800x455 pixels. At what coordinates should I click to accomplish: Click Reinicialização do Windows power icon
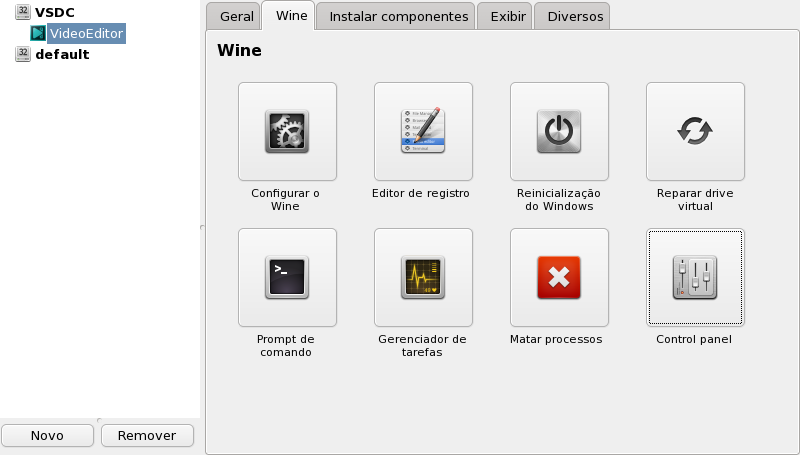point(559,131)
